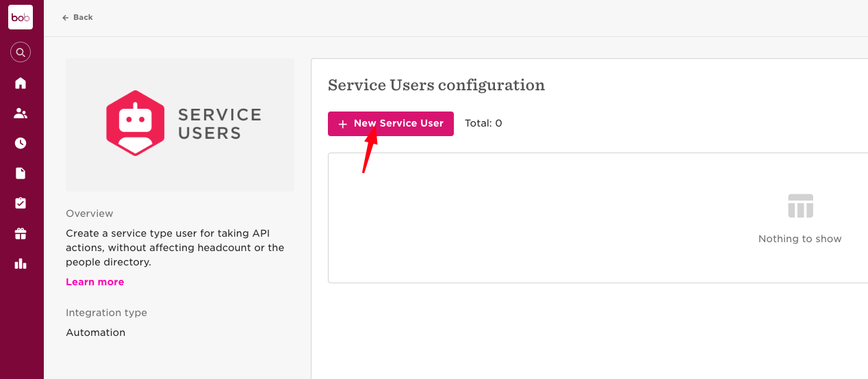868x379 pixels.
Task: Click the Integration type label
Action: pyautogui.click(x=107, y=313)
